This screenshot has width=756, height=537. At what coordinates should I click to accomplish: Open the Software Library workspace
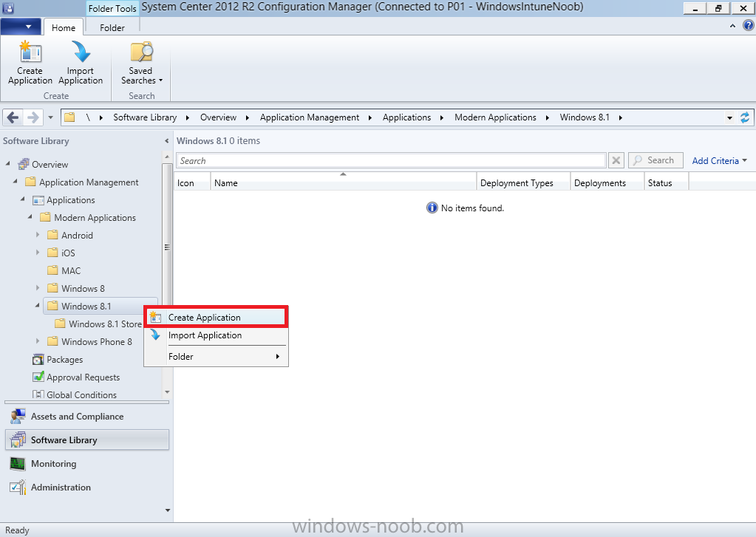pos(86,439)
